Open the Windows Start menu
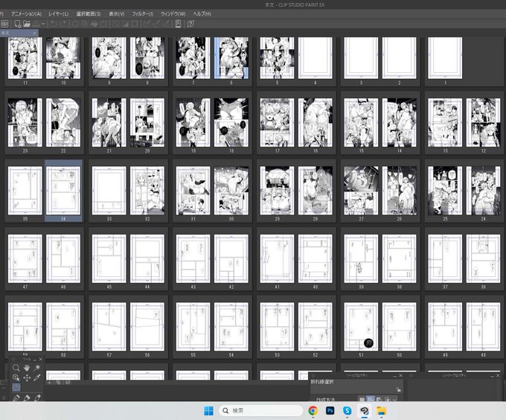 (x=208, y=411)
